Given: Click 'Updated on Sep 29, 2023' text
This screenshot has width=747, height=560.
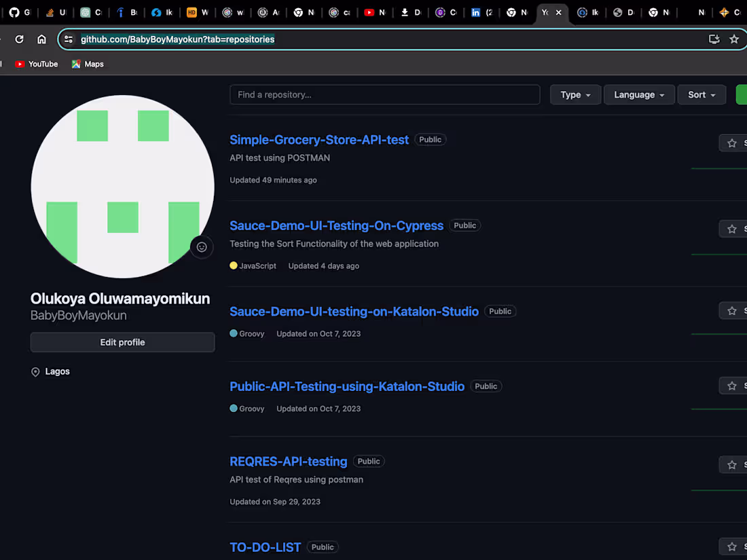Looking at the screenshot, I should [275, 502].
